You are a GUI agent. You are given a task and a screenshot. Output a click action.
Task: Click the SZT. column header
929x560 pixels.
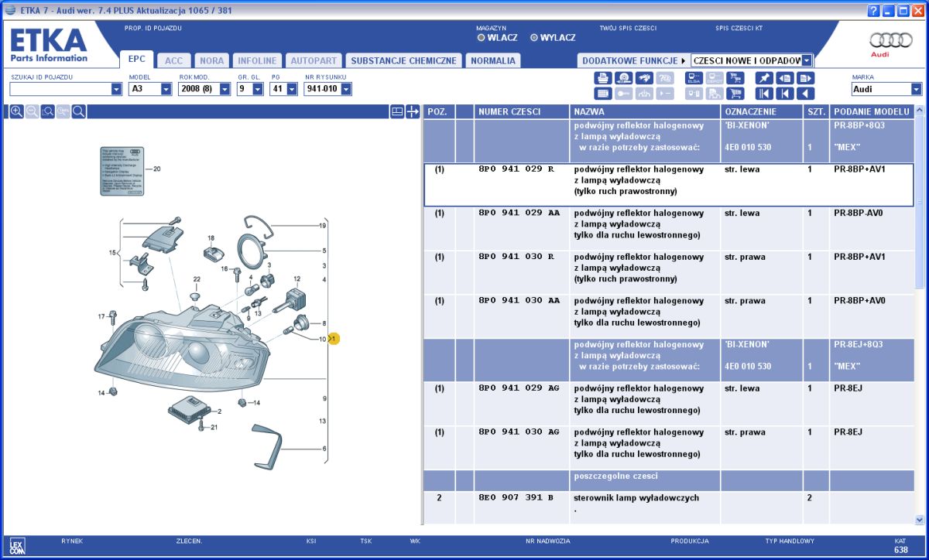point(816,111)
